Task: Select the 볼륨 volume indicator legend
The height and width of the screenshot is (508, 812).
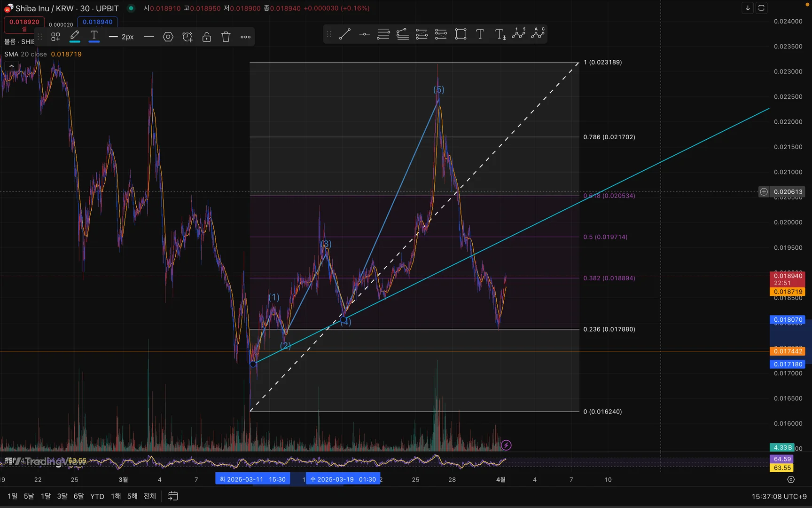Action: pos(19,42)
